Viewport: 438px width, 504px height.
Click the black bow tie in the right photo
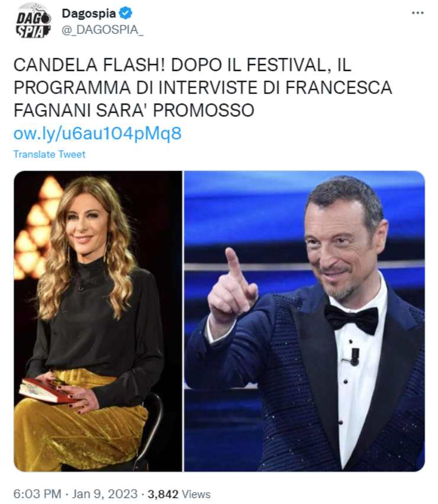(x=352, y=319)
